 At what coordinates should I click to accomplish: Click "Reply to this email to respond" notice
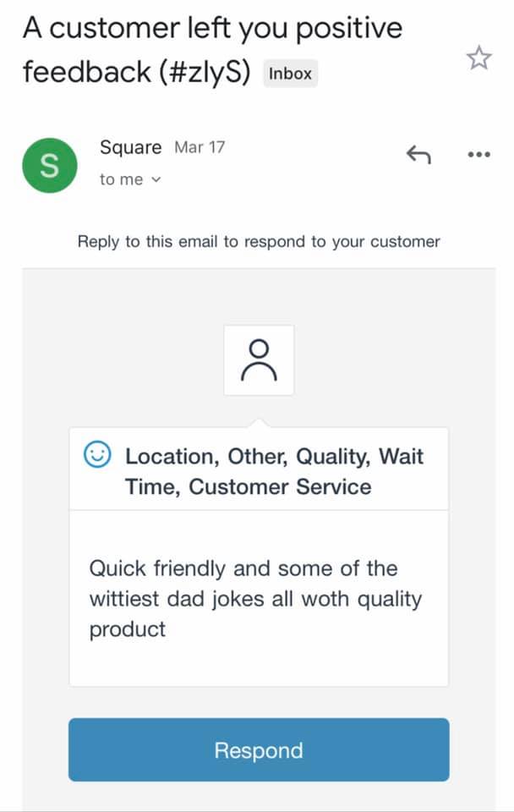[x=259, y=241]
